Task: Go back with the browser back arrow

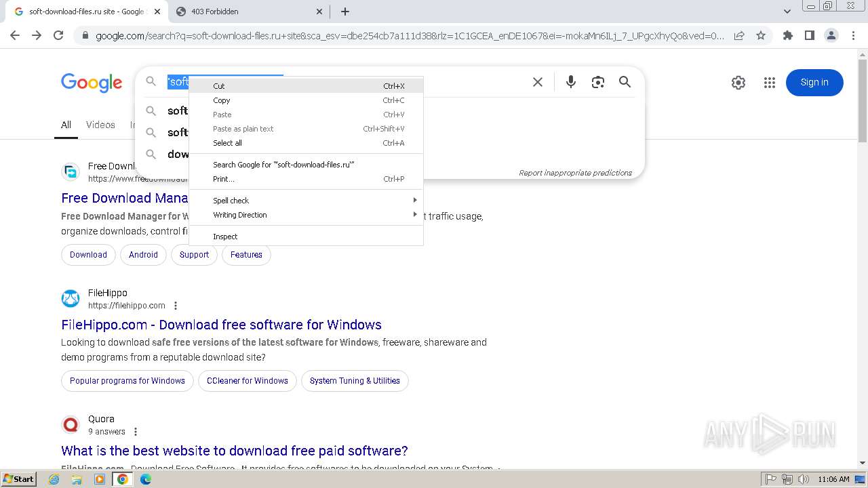Action: pos(15,35)
